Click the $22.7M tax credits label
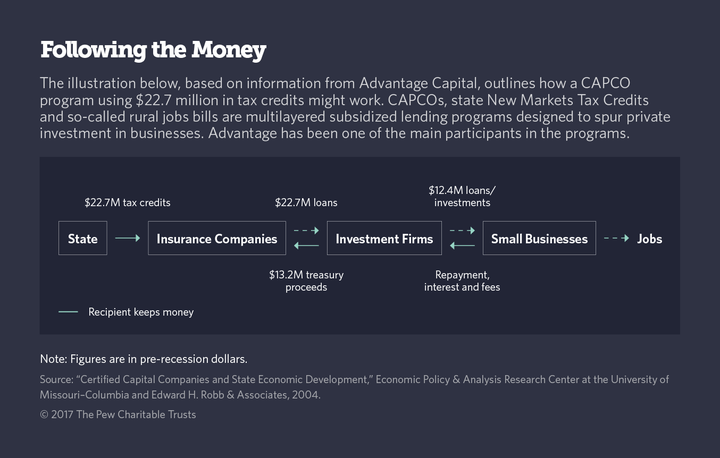 coord(127,203)
